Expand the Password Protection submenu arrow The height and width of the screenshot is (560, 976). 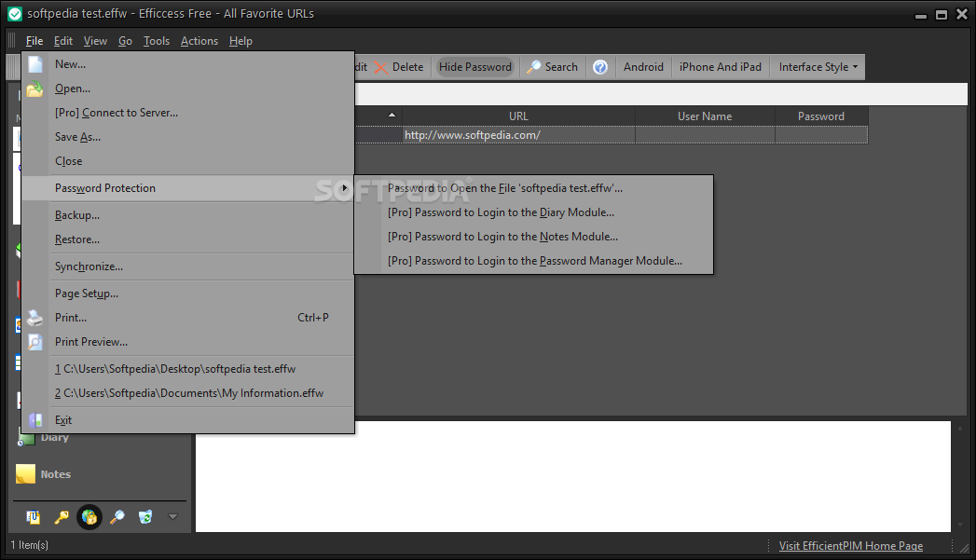[x=344, y=188]
